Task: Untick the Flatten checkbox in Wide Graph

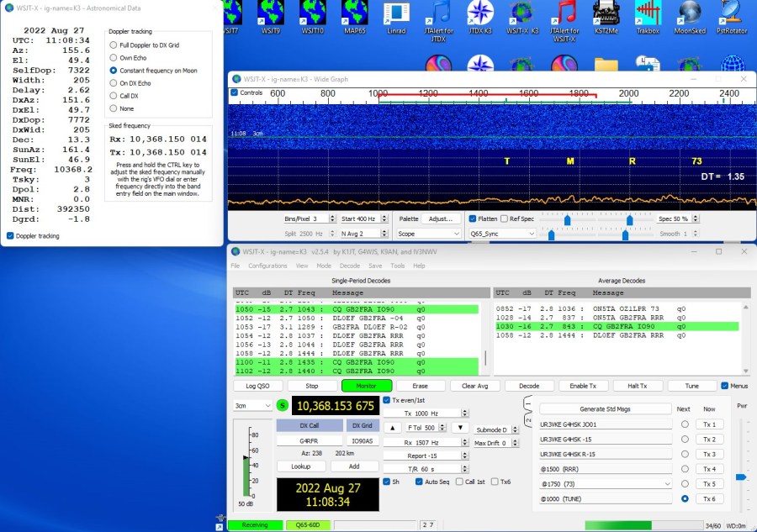Action: (473, 219)
